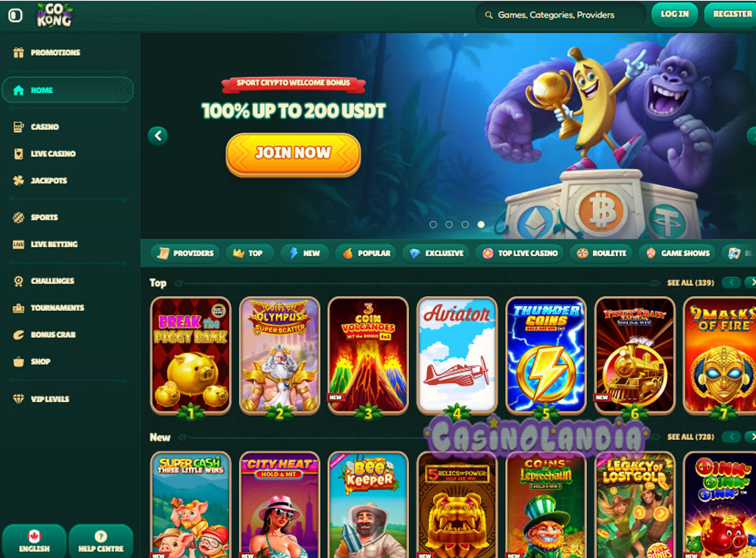This screenshot has height=558, width=756.
Task: Open Promotions via the gift icon
Action: 18,53
